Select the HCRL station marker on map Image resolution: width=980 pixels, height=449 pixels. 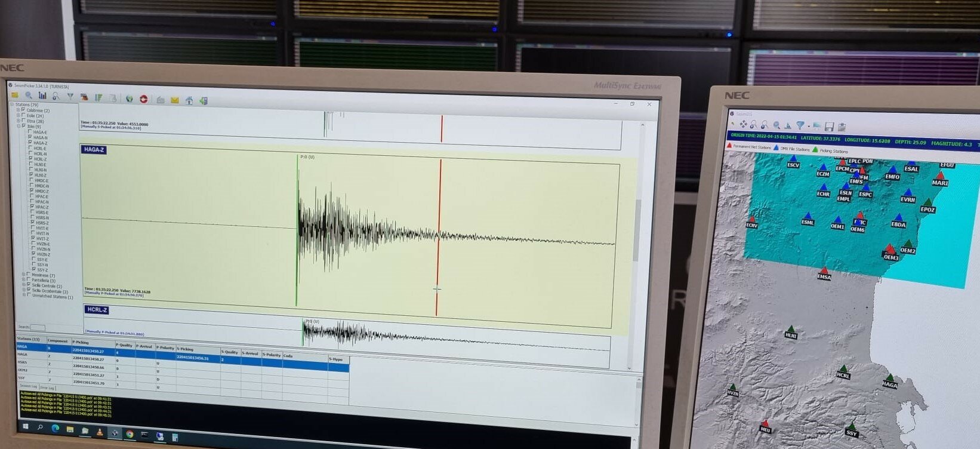(843, 372)
